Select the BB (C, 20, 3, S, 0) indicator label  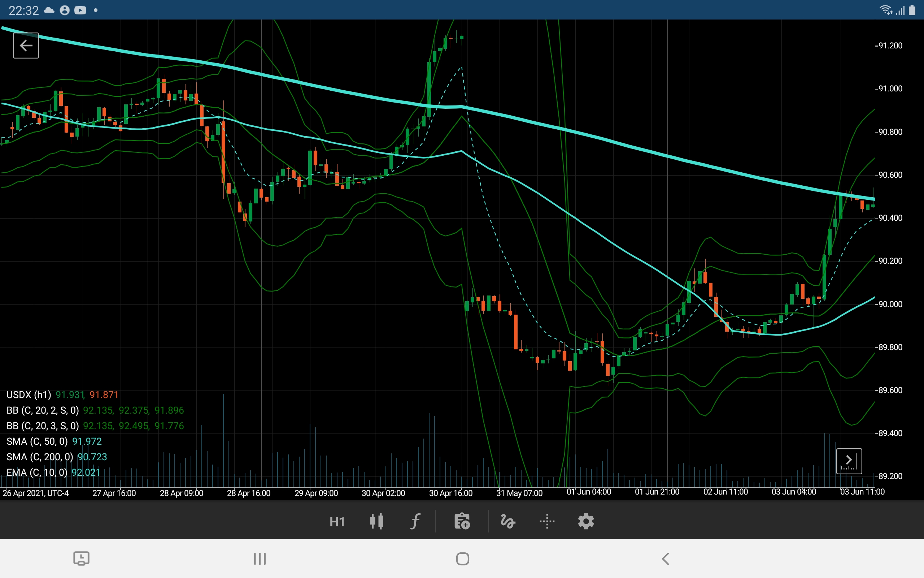tap(43, 426)
